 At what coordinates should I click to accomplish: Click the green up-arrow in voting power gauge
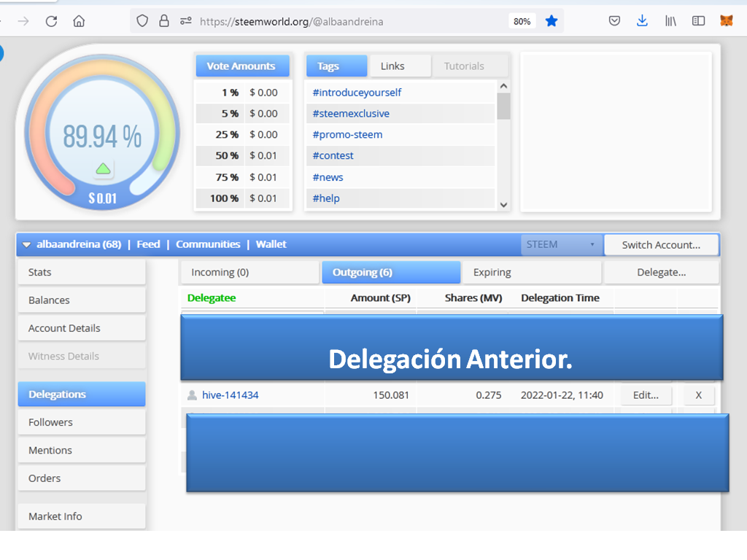tap(104, 168)
